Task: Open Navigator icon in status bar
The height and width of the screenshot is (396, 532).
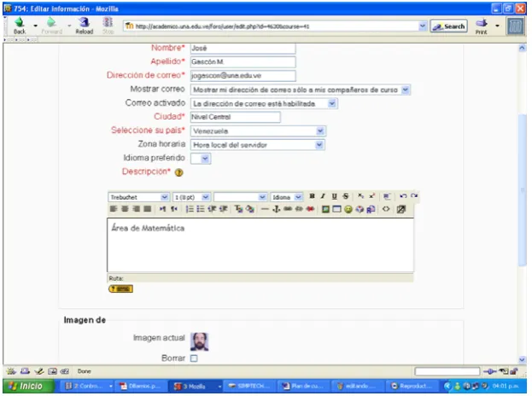Action: [11, 371]
